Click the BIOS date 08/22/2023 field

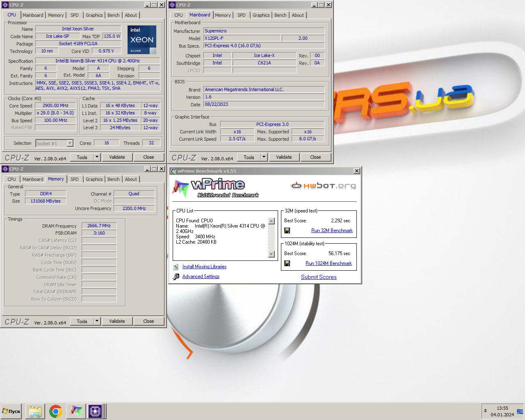click(x=264, y=104)
